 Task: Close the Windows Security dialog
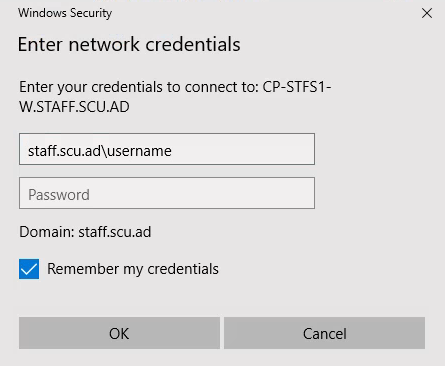coord(427,13)
